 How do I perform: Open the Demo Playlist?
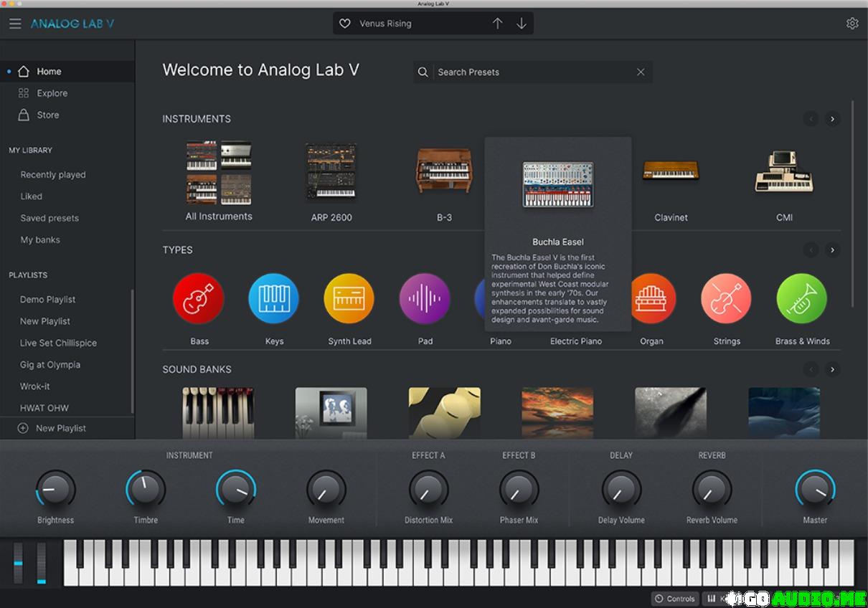47,300
